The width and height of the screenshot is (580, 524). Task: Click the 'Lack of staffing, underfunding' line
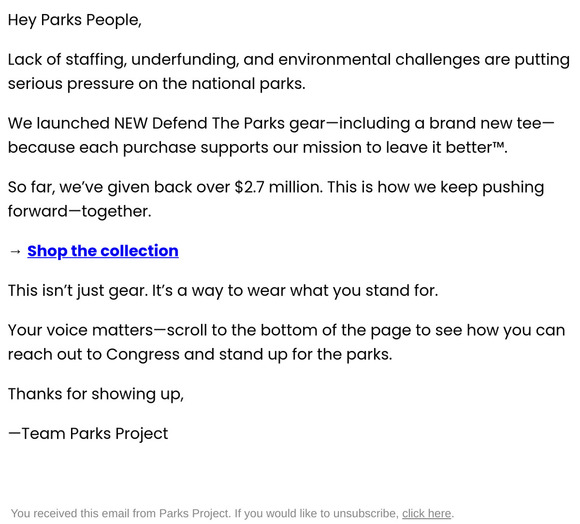point(289,60)
